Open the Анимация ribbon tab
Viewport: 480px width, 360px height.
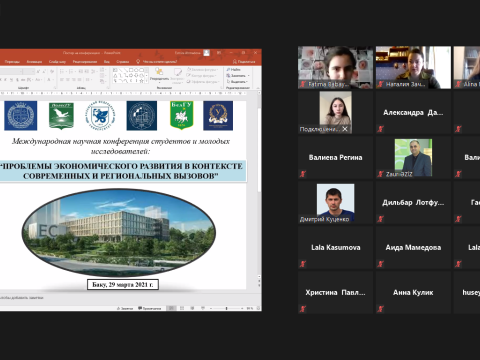tap(34, 62)
